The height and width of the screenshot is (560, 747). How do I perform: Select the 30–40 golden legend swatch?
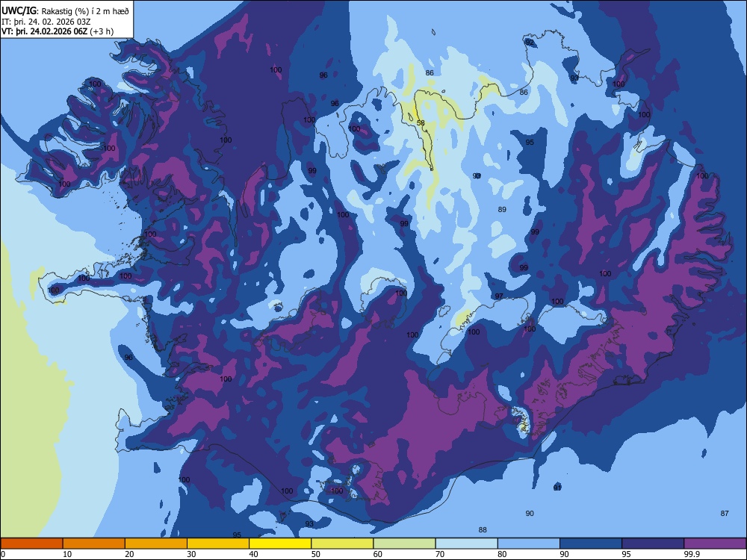(x=218, y=544)
